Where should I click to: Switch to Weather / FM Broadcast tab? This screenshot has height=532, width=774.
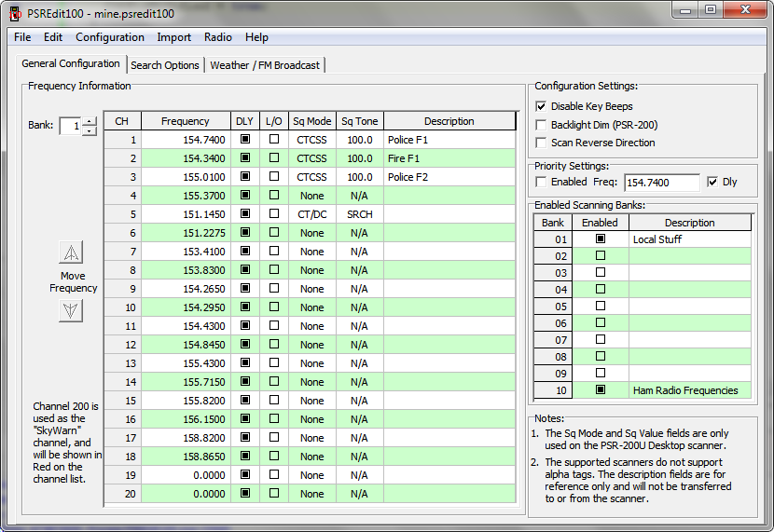point(265,65)
